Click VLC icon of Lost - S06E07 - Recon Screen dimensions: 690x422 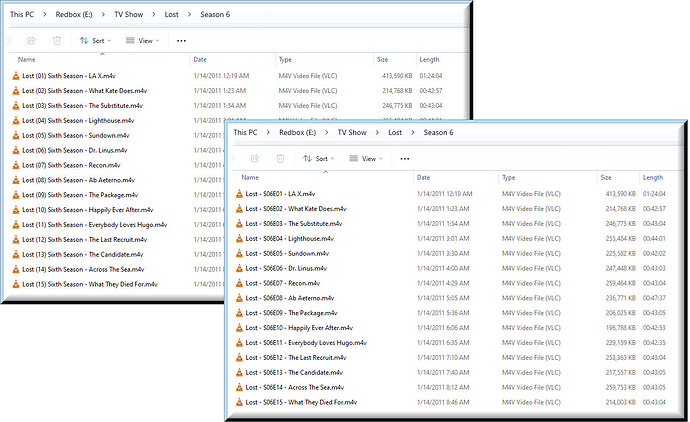[x=239, y=283]
